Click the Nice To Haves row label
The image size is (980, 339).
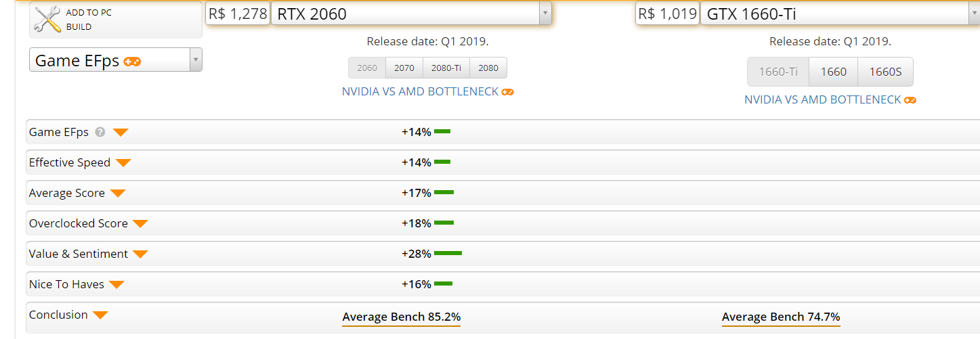66,284
